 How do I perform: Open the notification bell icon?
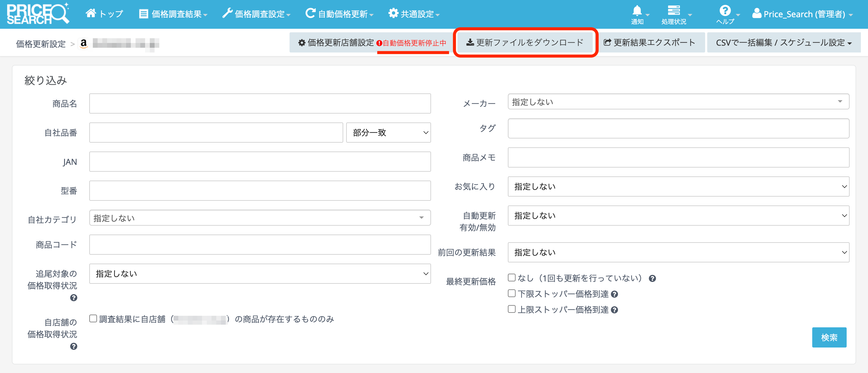pos(637,11)
